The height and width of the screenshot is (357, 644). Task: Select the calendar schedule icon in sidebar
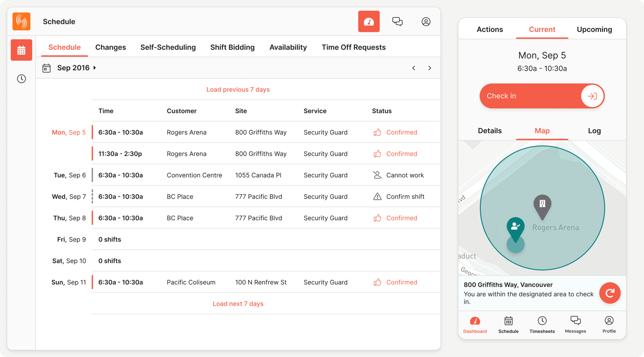coord(22,50)
